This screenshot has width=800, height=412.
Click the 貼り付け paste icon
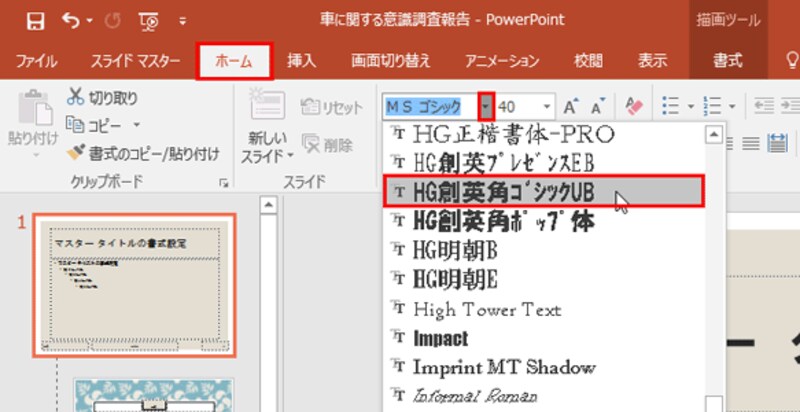click(x=35, y=109)
